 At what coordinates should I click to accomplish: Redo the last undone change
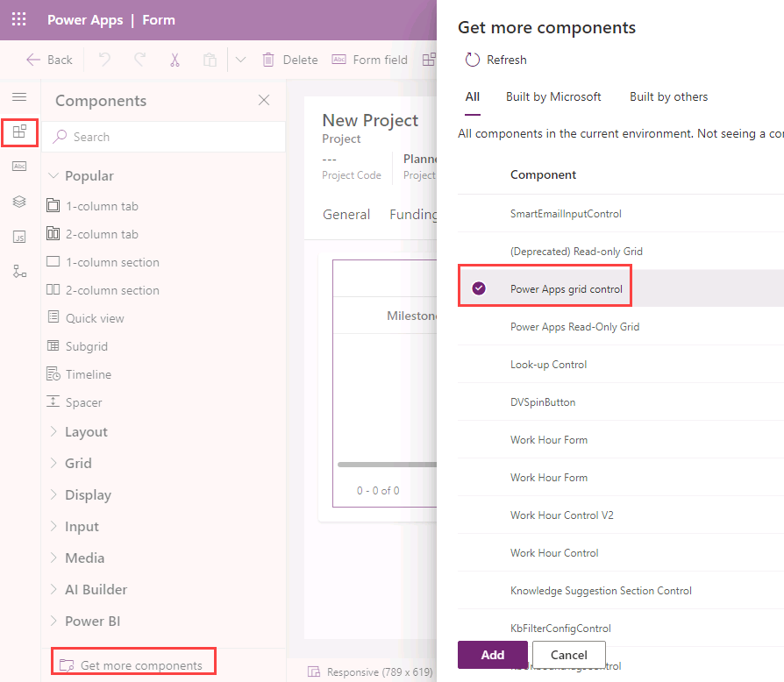140,60
